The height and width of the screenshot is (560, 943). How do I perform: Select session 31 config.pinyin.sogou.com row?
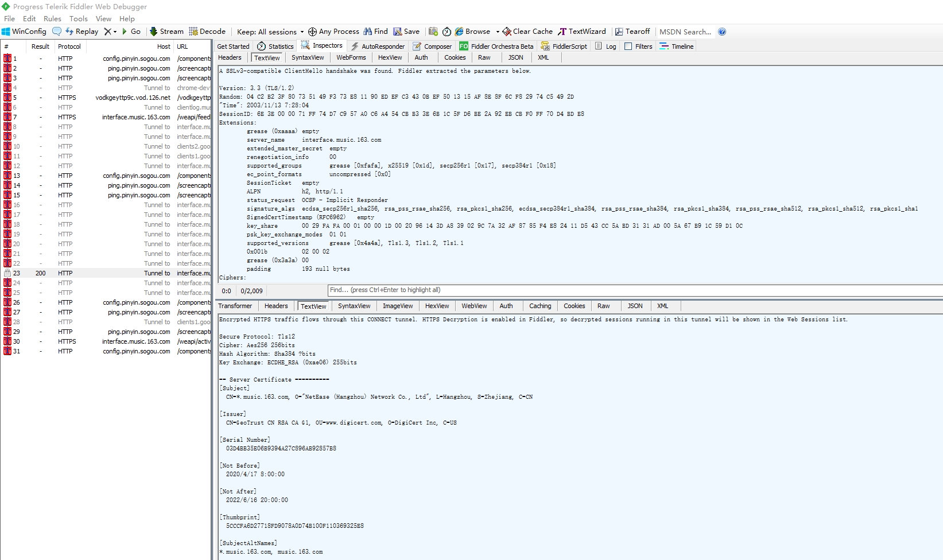pos(106,351)
